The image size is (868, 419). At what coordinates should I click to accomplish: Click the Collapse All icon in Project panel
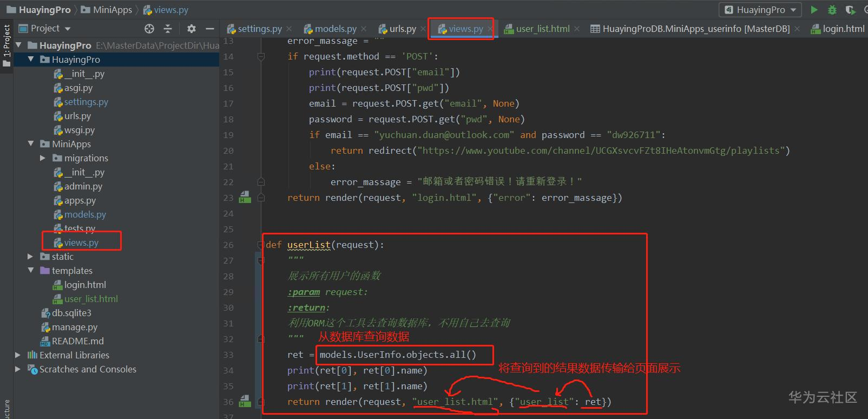(x=168, y=29)
